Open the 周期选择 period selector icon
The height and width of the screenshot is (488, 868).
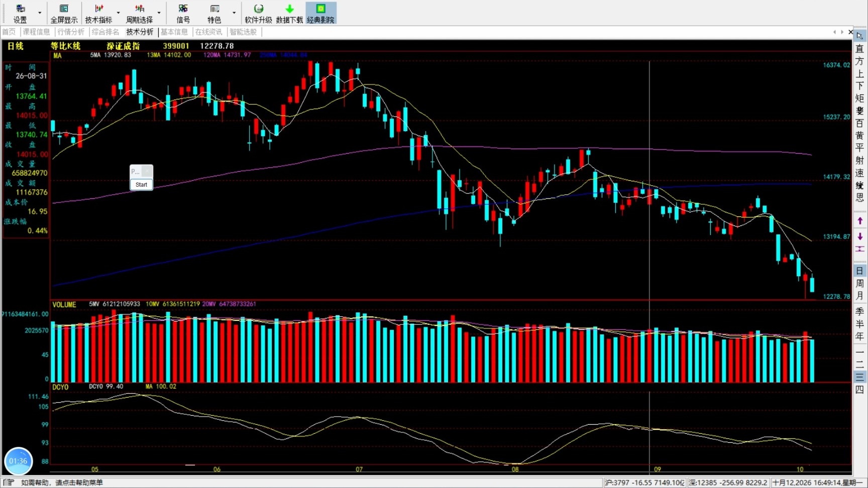(139, 13)
